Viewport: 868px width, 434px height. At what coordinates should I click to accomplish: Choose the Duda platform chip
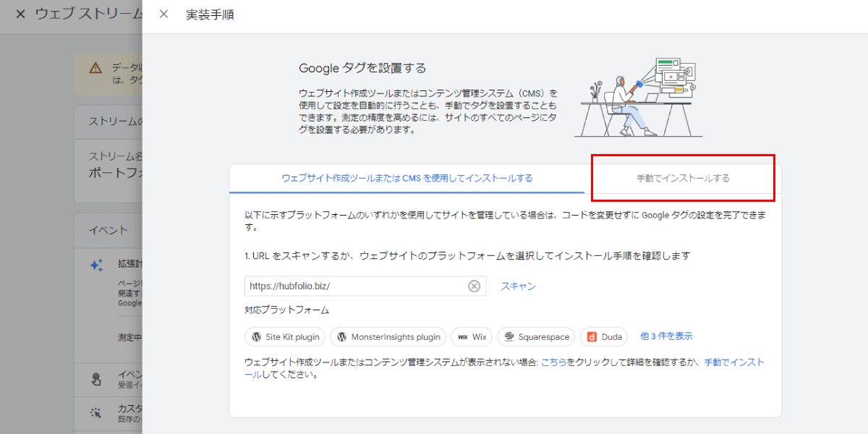point(604,337)
